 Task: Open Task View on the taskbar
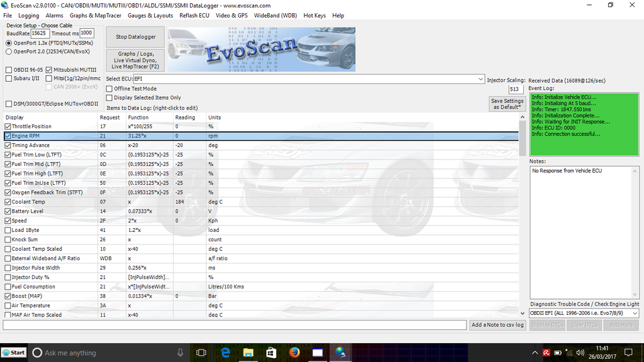201,353
